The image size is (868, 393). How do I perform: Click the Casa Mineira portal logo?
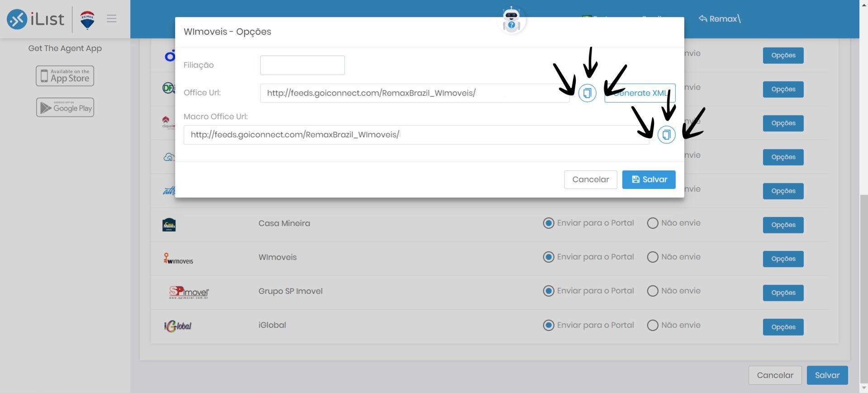pyautogui.click(x=169, y=225)
